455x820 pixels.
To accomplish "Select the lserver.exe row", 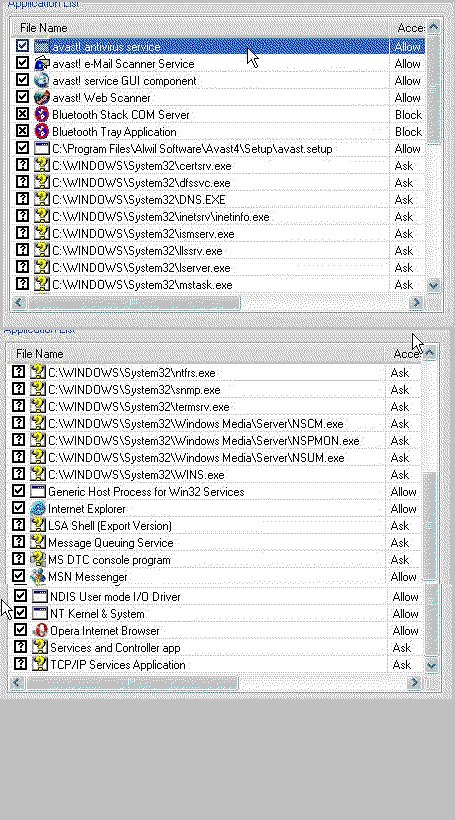I will [218, 268].
